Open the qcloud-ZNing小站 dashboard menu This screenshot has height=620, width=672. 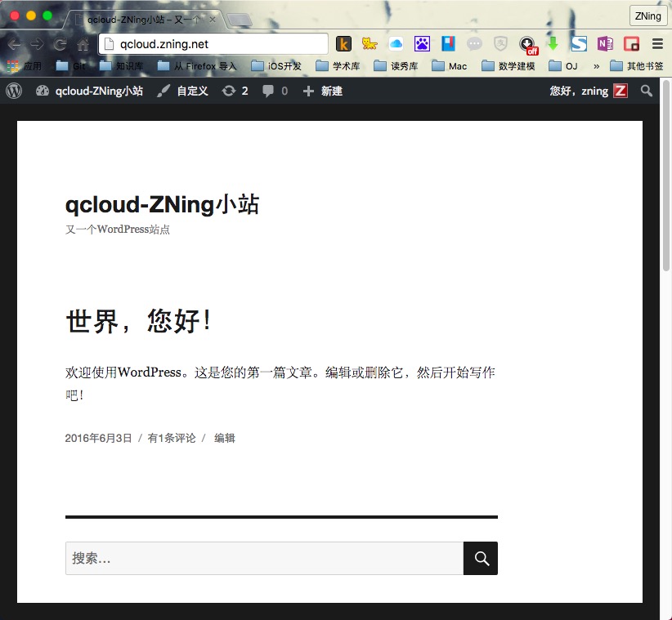pos(89,91)
